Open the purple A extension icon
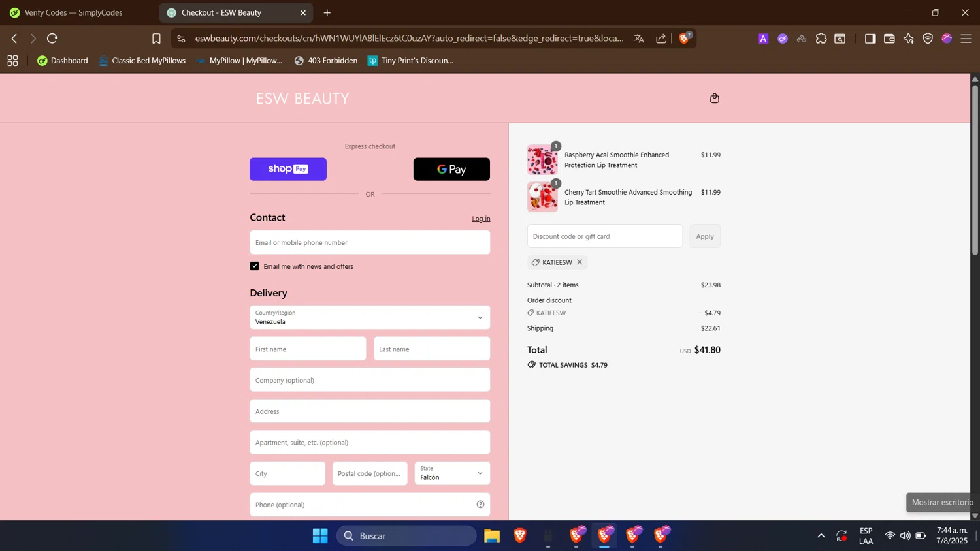This screenshot has height=551, width=980. (762, 39)
